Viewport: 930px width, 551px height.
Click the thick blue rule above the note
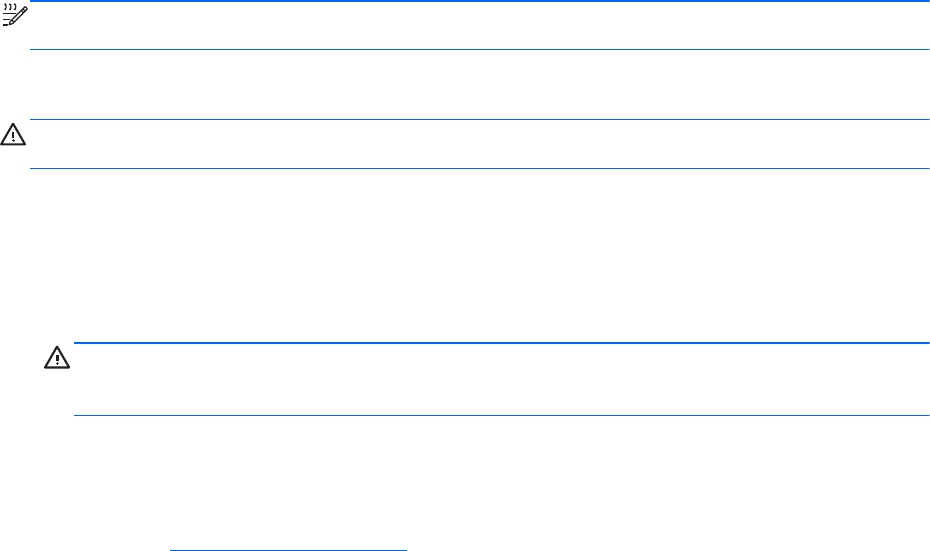pos(480,2)
